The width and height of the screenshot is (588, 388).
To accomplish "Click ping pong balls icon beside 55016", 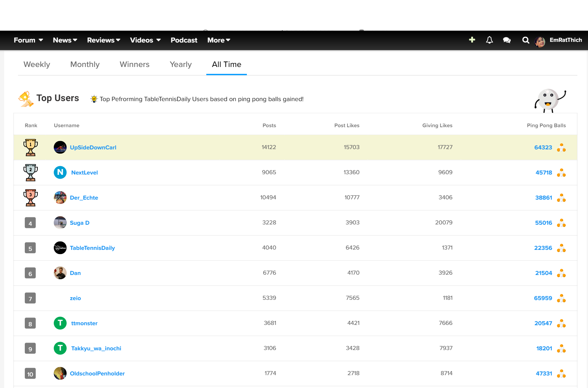I will 561,223.
